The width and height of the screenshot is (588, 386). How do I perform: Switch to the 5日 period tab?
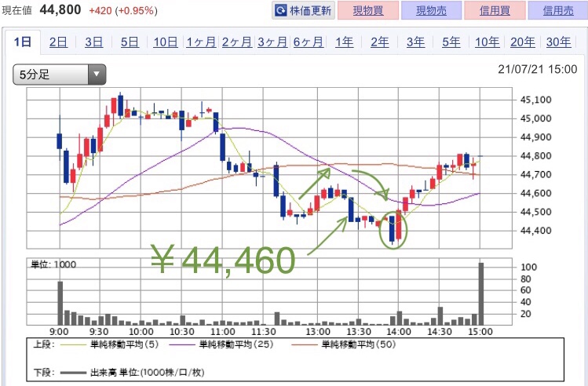[x=130, y=42]
